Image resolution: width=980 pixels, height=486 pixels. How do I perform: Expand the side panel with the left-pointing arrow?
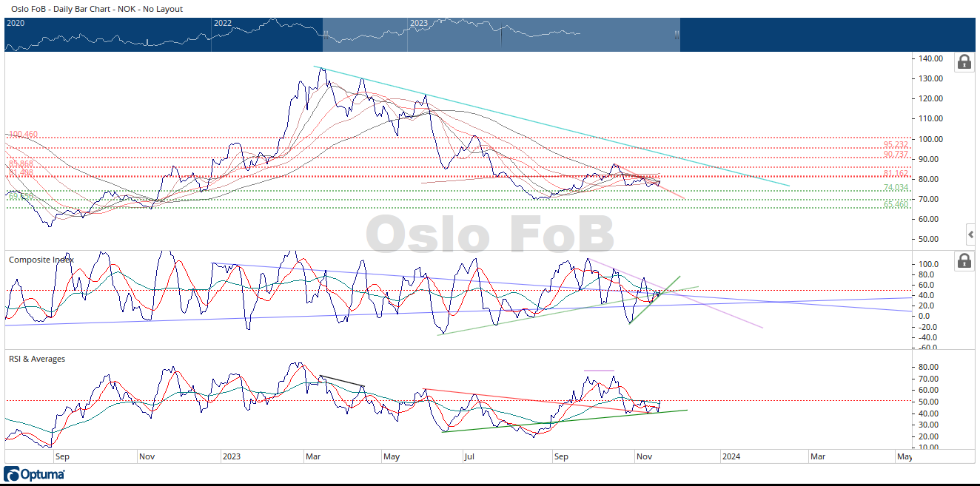(x=971, y=234)
